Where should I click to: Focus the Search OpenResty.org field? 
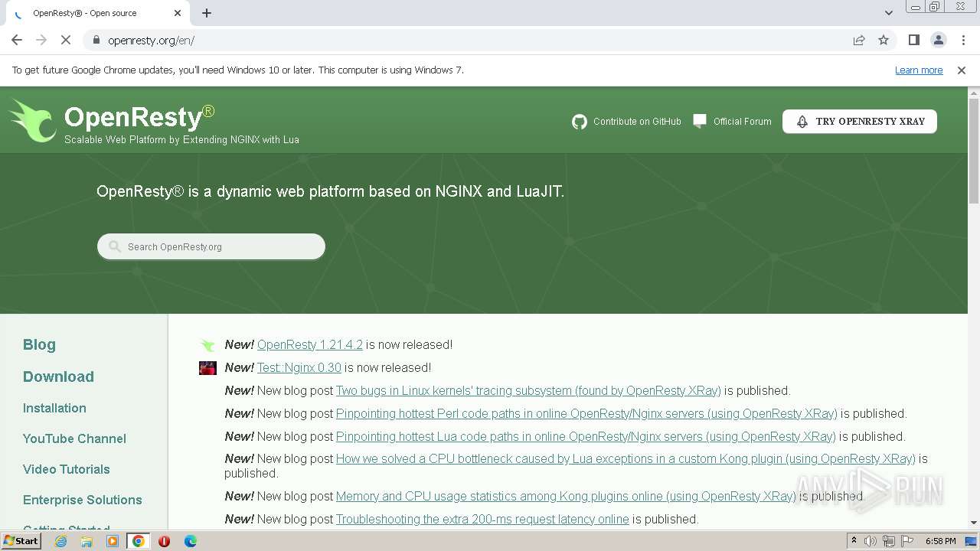pos(211,246)
